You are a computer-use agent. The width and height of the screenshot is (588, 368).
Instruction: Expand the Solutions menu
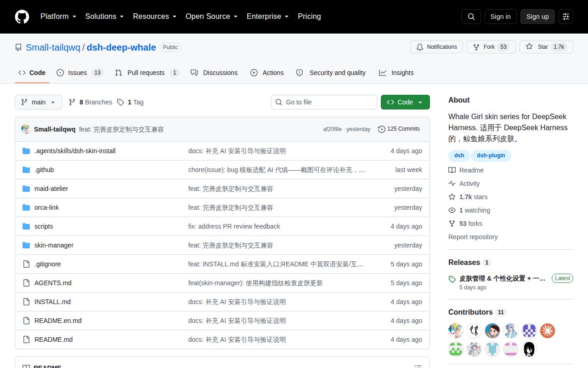(x=104, y=17)
